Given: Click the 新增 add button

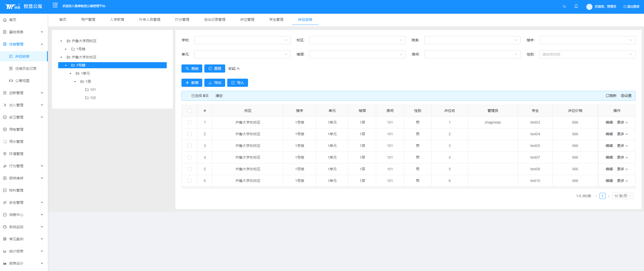Looking at the screenshot, I should tap(192, 83).
